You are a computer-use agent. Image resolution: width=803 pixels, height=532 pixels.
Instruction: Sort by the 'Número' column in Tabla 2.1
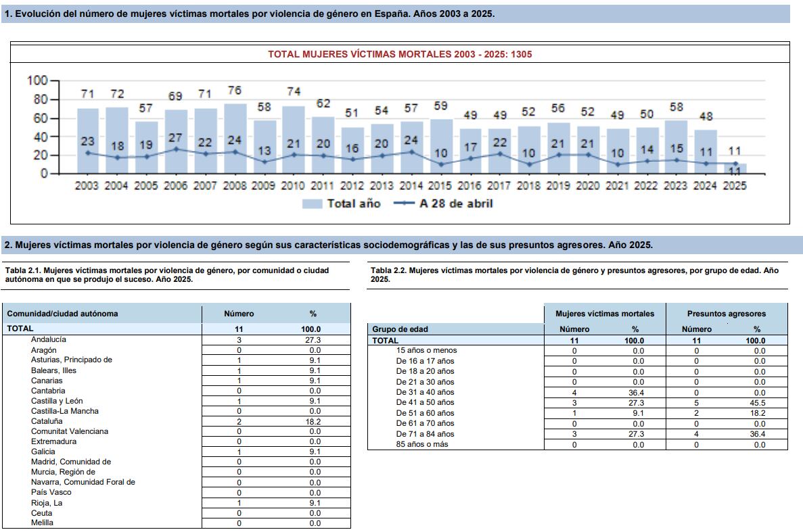click(239, 313)
